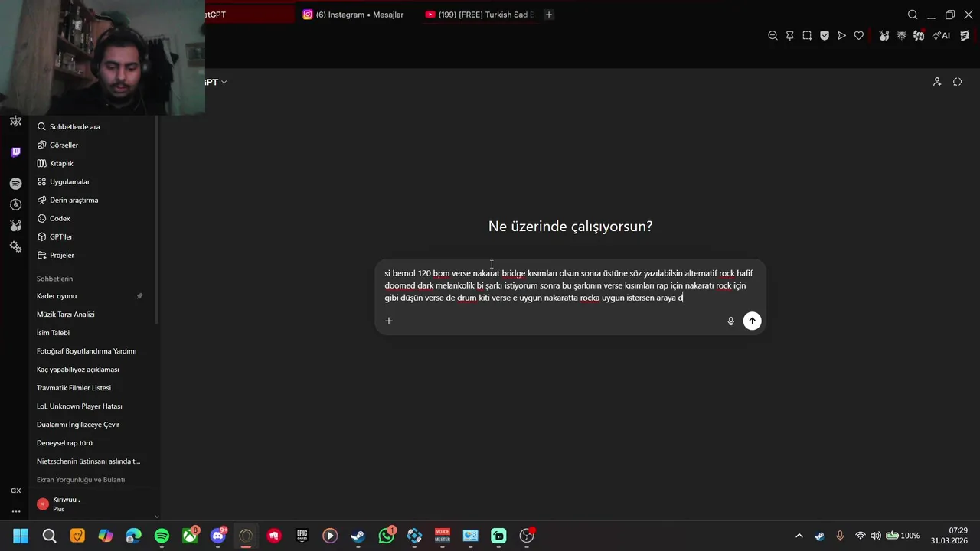This screenshot has height=551, width=980.
Task: Open the İsim Talebi chat
Action: click(93, 333)
